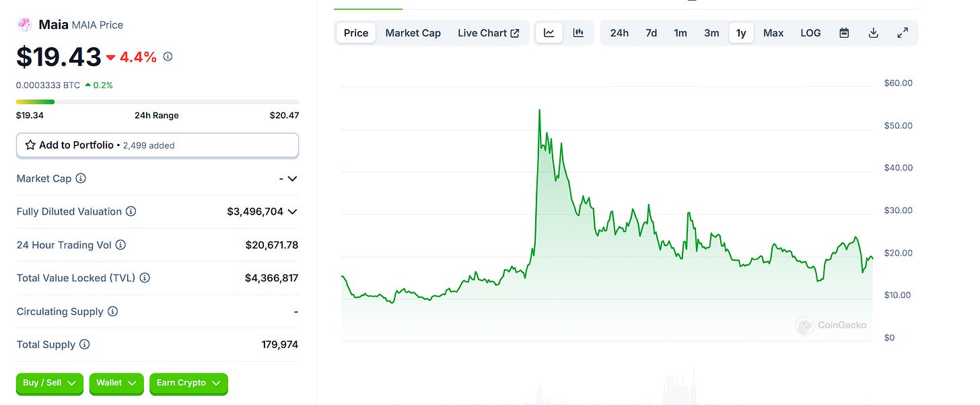
Task: Expand the chart to fullscreen
Action: [903, 32]
